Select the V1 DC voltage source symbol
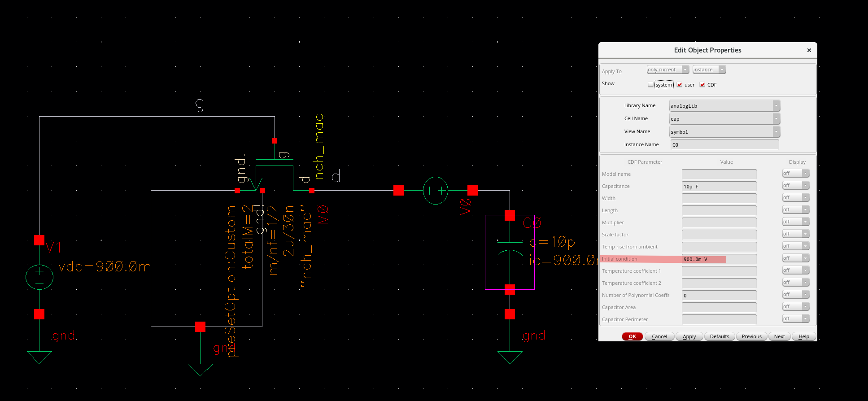This screenshot has height=401, width=868. (x=39, y=277)
